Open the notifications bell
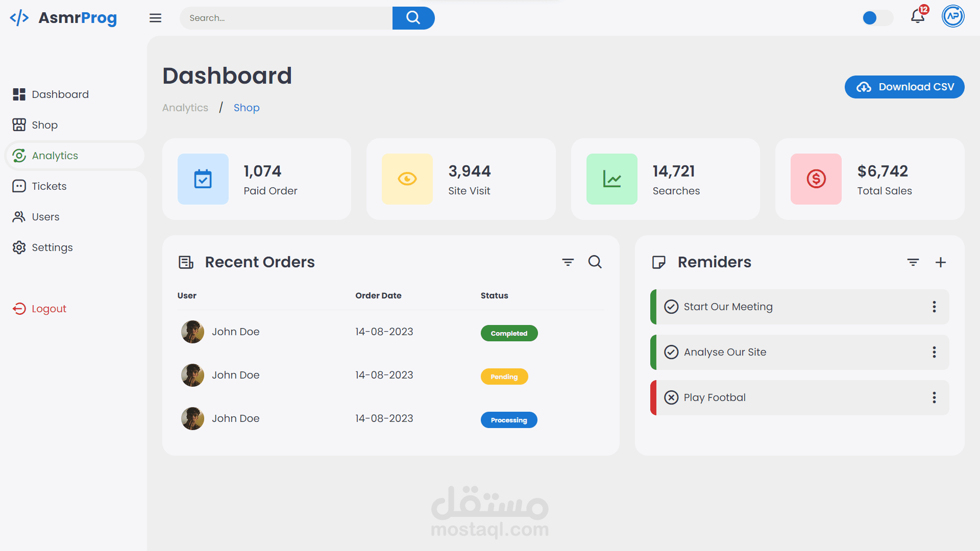The width and height of the screenshot is (980, 551). 917,17
